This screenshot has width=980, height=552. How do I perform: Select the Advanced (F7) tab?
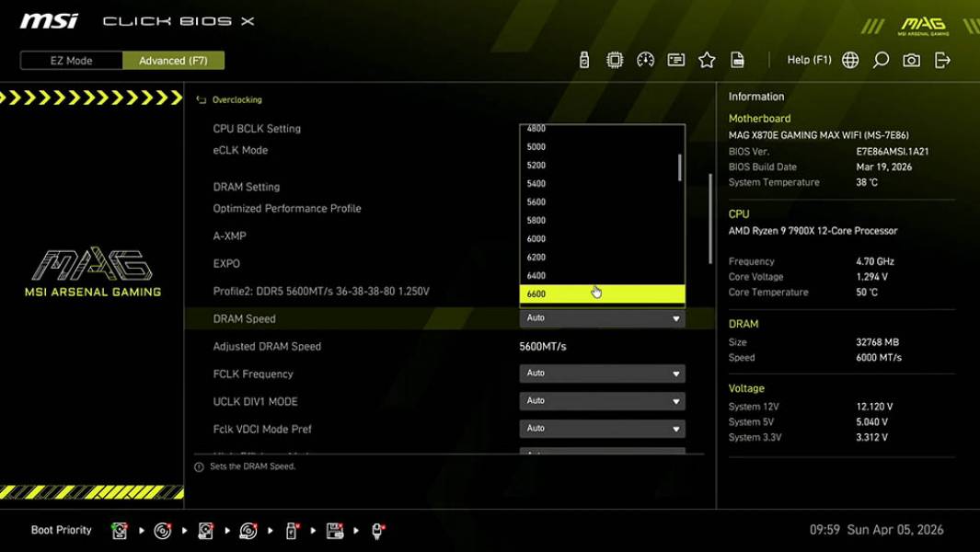click(174, 60)
